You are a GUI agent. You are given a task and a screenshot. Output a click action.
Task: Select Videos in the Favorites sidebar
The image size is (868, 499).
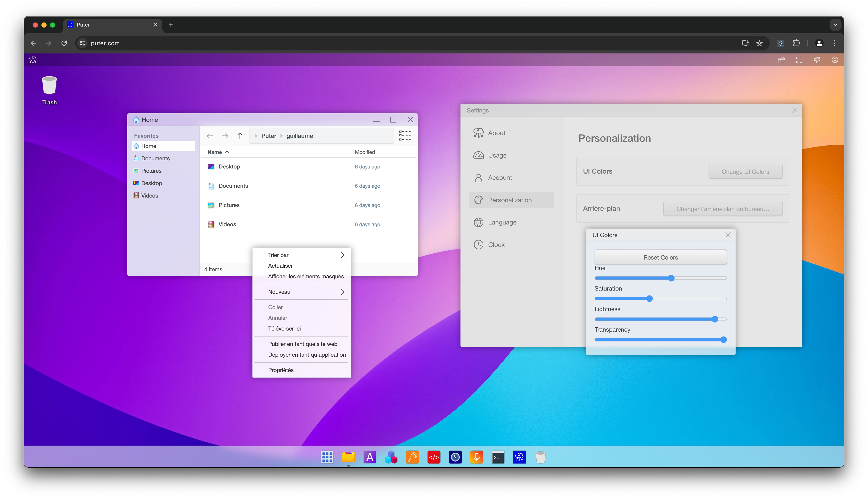click(x=163, y=196)
